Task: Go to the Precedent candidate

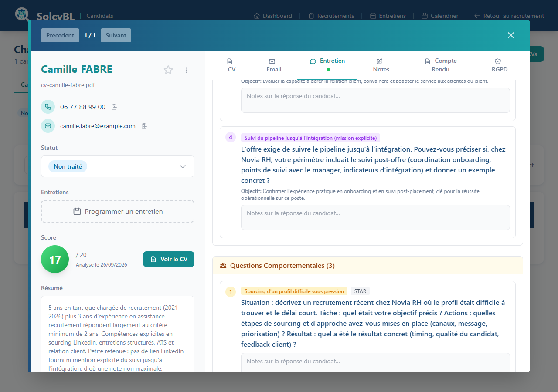Action: pyautogui.click(x=60, y=35)
